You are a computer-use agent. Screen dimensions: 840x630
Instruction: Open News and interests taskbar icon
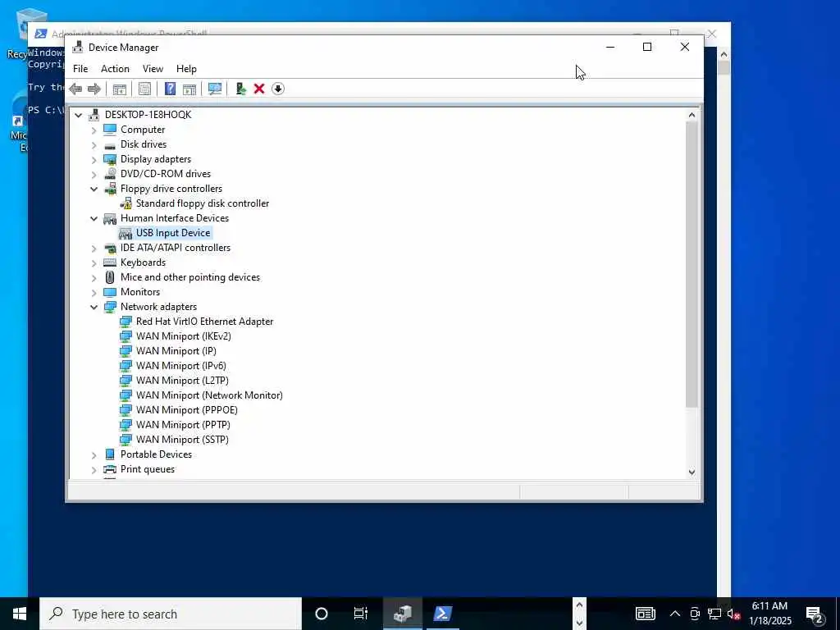[646, 614]
